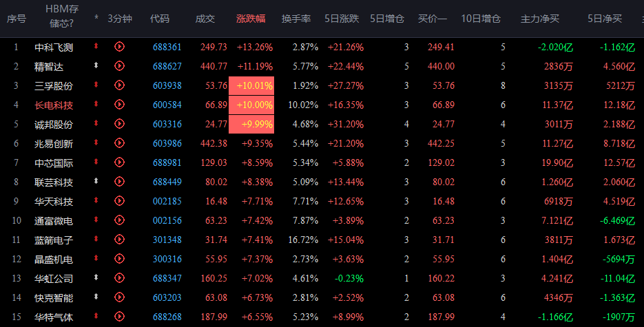Sort by the 5日涨跌 column header
This screenshot has width=644, height=327.
(342, 19)
